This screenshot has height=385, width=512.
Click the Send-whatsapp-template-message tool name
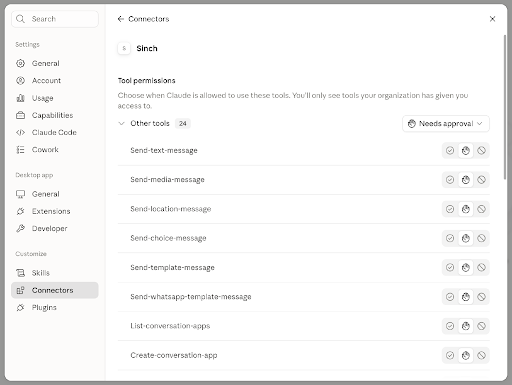191,297
